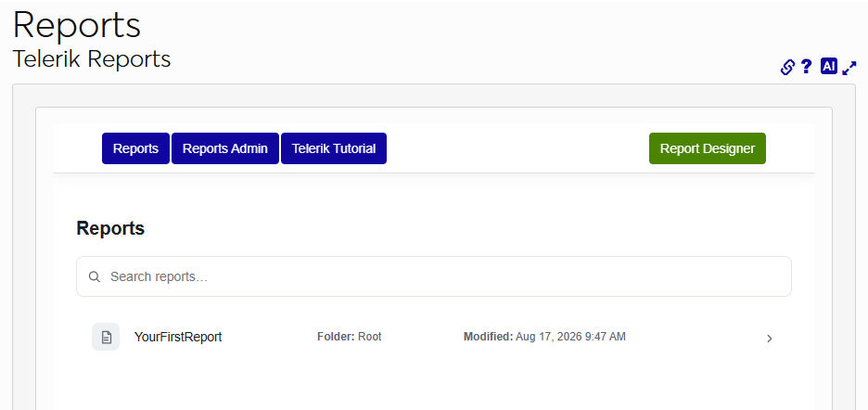
Task: Click the search magnifier icon
Action: point(95,276)
